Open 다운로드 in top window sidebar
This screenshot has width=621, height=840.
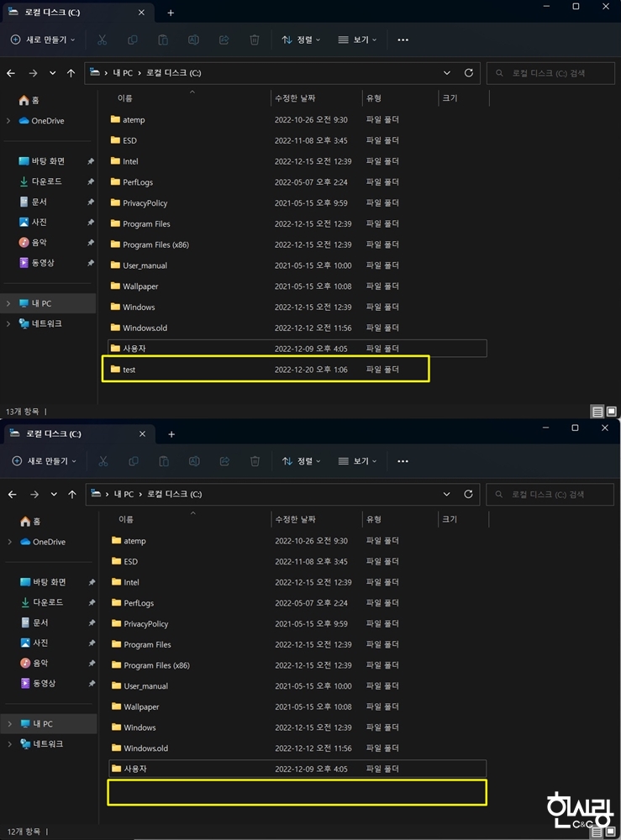coord(40,181)
